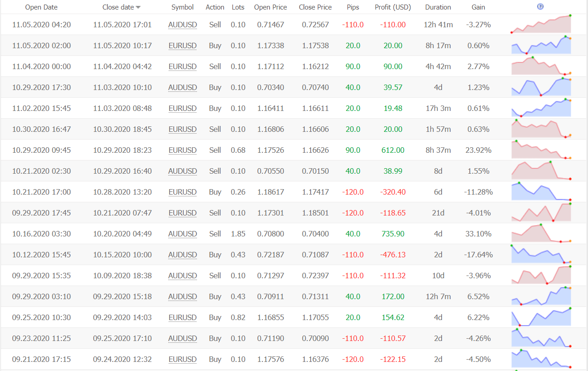View sparkline chart for 1.55% gain trade
Viewport: 588px width, 371px height.
tap(541, 170)
